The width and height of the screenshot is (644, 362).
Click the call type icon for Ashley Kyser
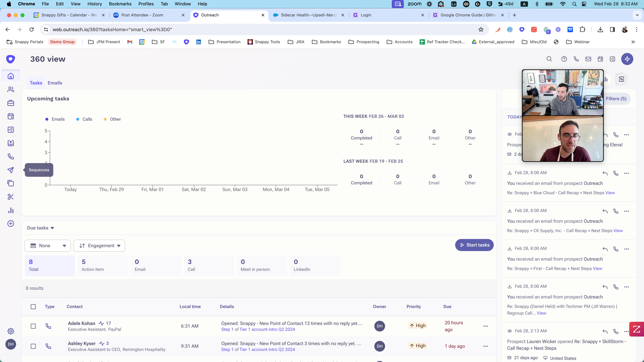tap(48, 346)
